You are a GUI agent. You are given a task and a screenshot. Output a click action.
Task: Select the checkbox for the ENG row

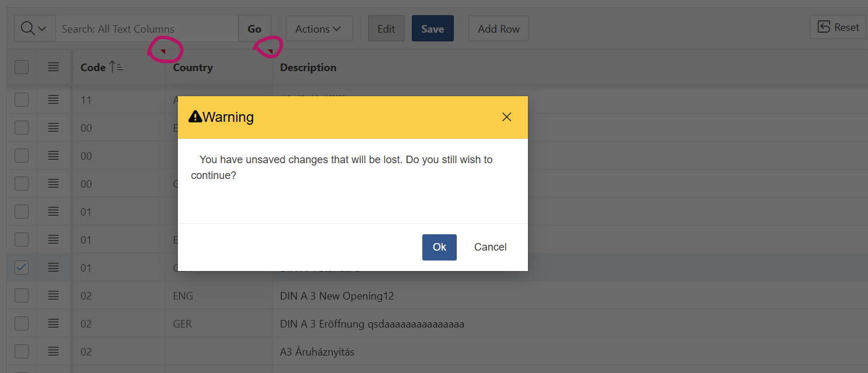(x=22, y=295)
